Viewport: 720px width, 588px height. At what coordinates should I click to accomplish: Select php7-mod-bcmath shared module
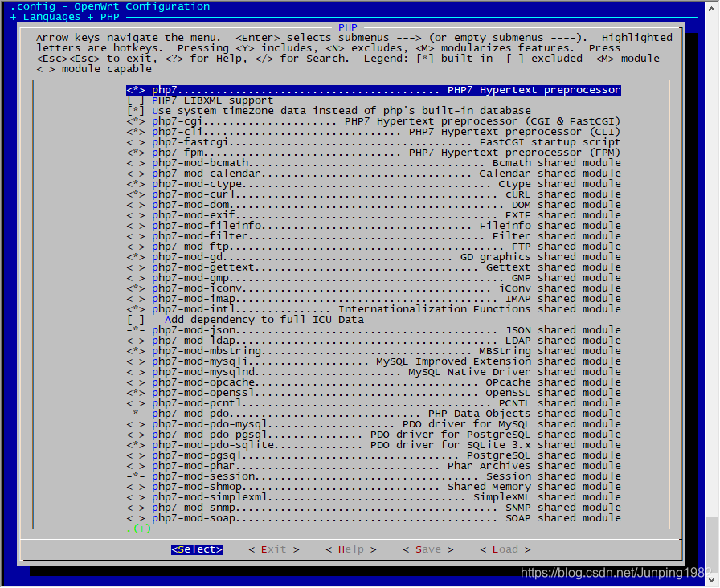(x=374, y=163)
